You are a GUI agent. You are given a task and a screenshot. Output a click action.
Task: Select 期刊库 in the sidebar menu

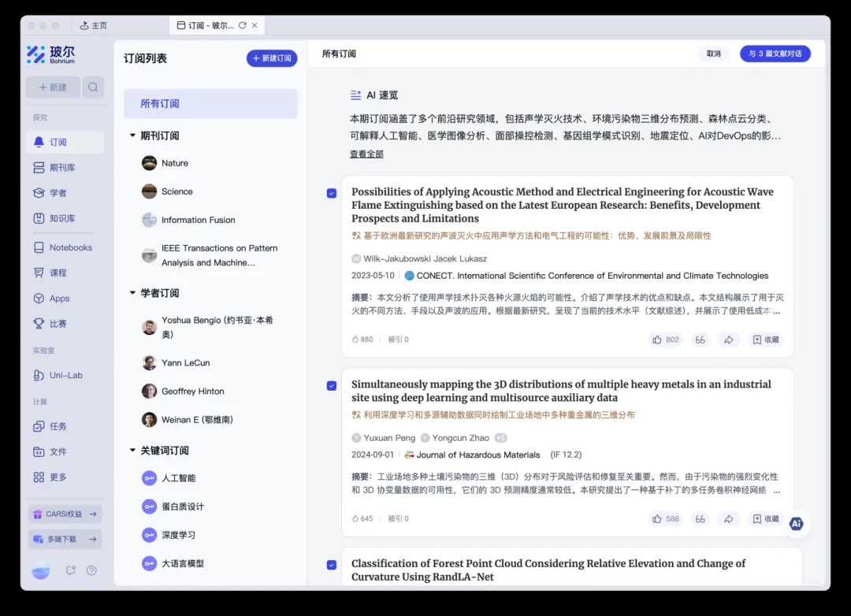coord(62,168)
